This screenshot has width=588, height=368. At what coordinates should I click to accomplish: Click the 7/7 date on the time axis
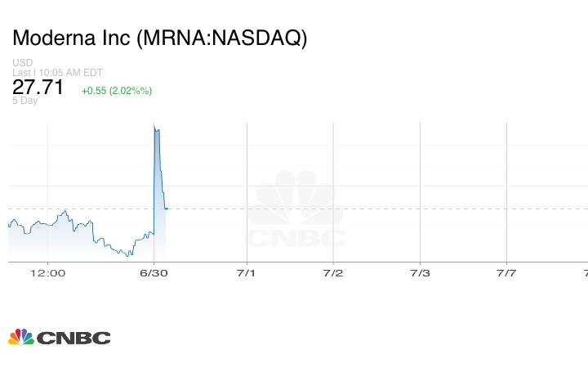[506, 272]
